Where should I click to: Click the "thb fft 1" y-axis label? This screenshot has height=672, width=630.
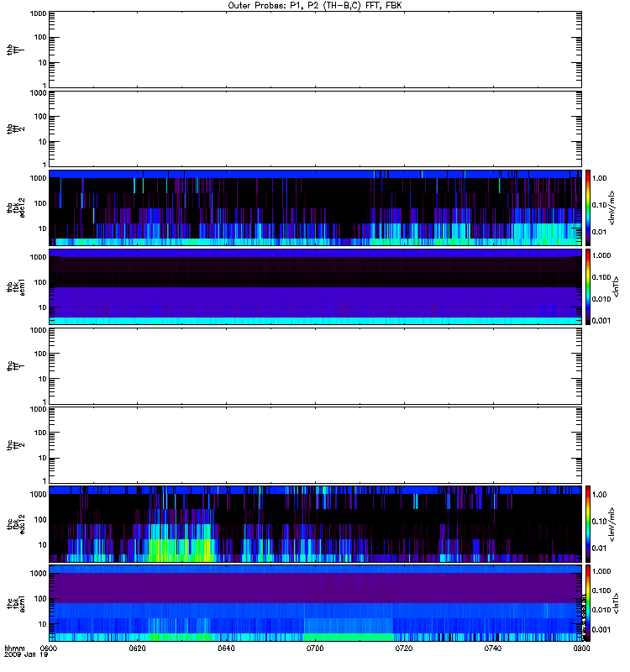[x=16, y=50]
